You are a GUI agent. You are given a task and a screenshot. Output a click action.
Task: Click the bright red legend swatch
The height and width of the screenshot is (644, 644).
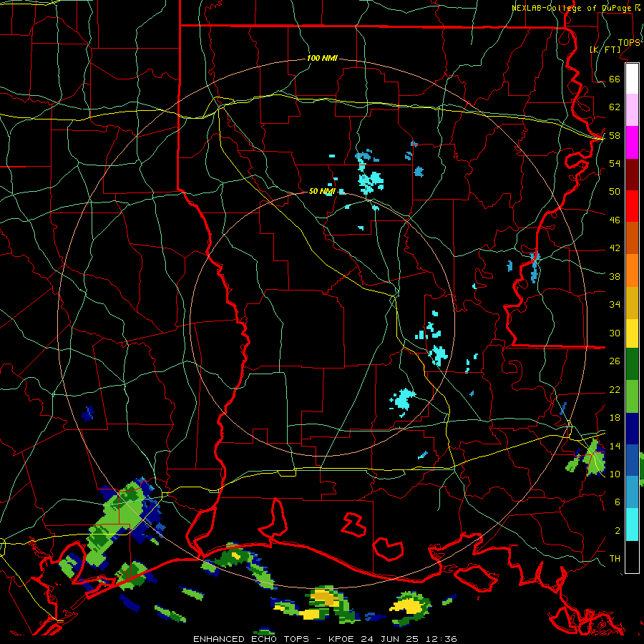click(632, 206)
